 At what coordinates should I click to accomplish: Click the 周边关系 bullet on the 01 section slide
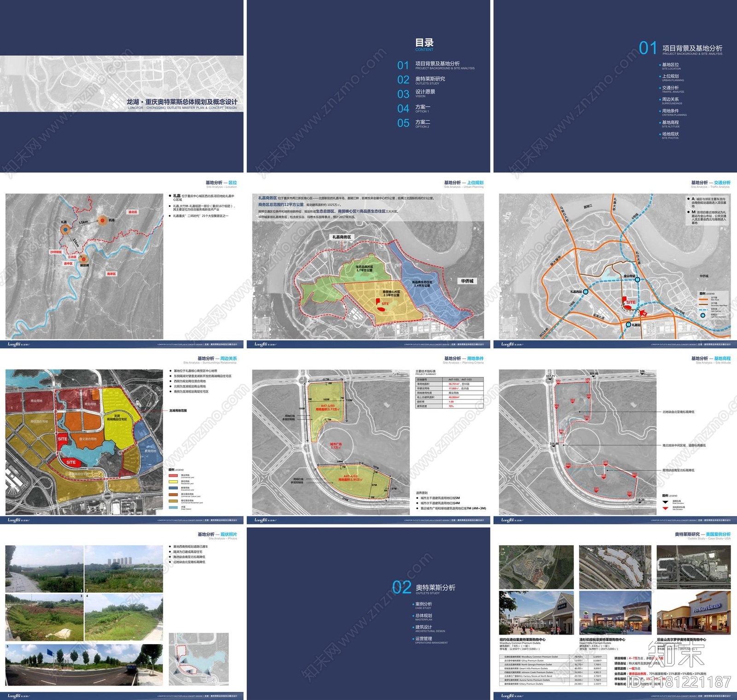click(671, 101)
